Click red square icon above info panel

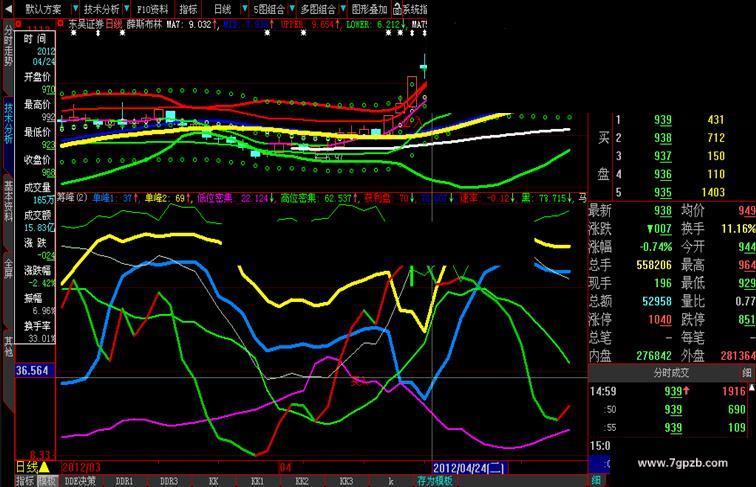pyautogui.click(x=18, y=23)
